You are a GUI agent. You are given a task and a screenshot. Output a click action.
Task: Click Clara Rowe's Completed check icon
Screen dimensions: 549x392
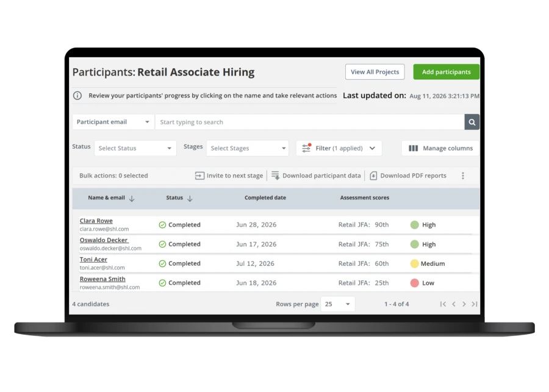click(x=162, y=225)
